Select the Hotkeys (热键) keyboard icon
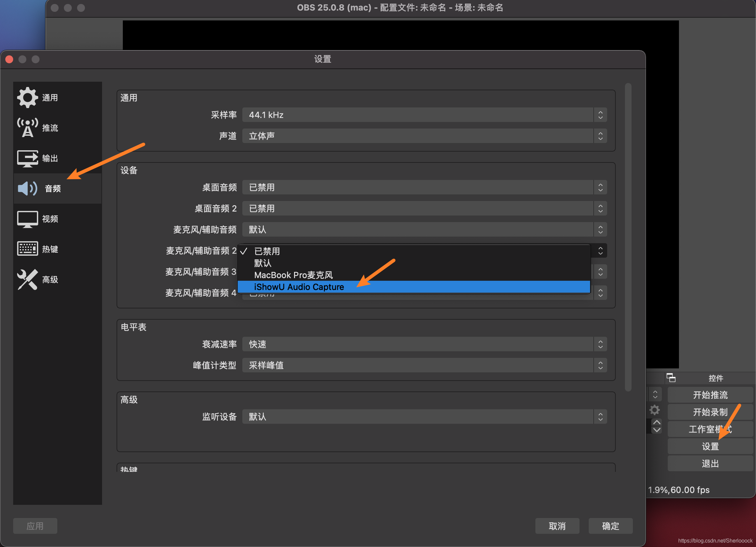The width and height of the screenshot is (756, 547). coord(27,249)
